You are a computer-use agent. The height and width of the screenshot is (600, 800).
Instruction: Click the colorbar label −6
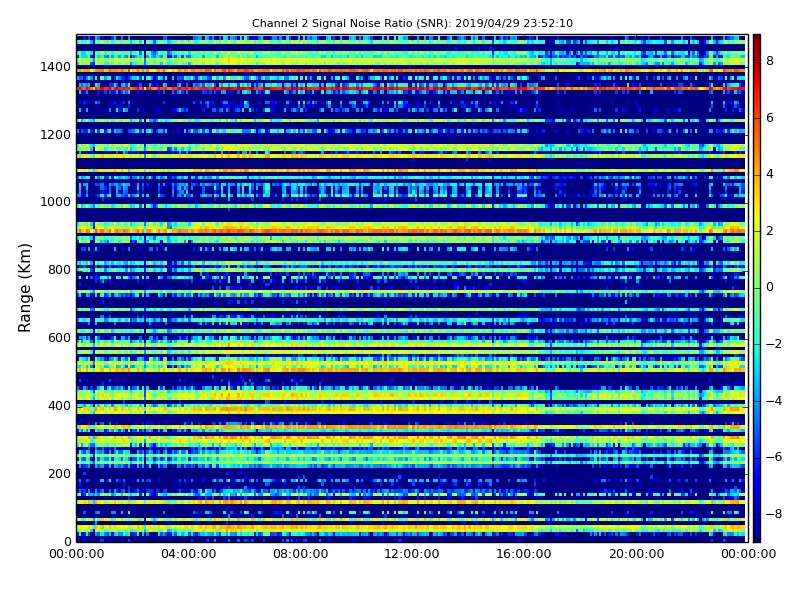pos(774,457)
